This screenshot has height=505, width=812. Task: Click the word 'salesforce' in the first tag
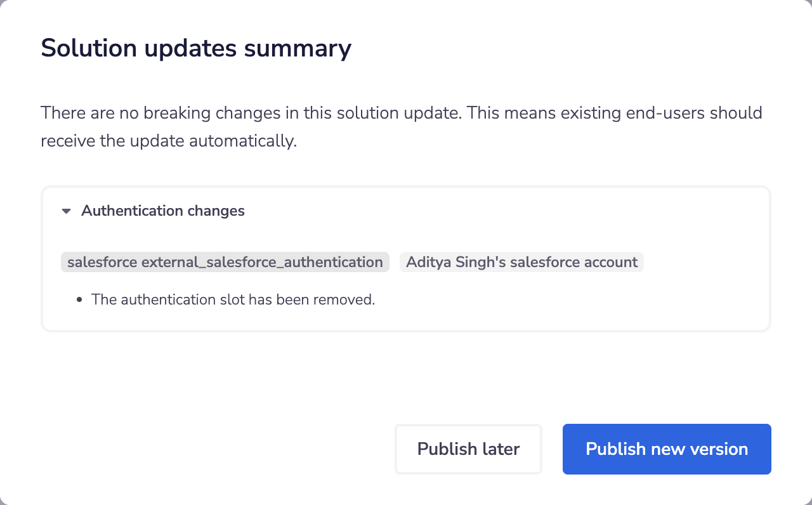[101, 262]
